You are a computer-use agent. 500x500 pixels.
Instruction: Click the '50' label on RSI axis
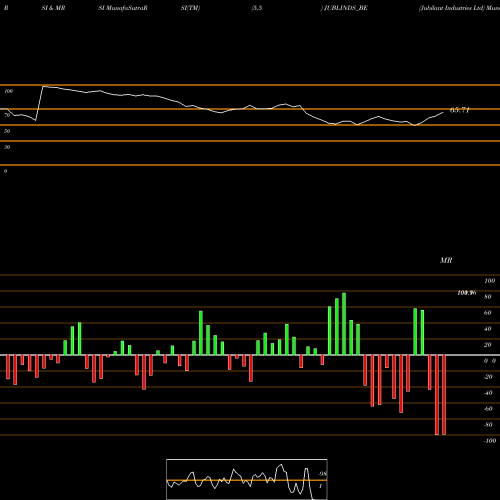coord(7,131)
